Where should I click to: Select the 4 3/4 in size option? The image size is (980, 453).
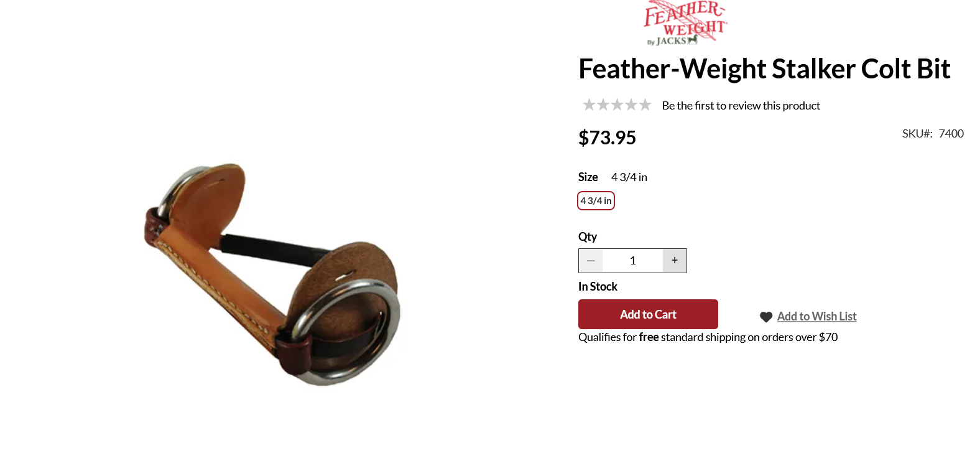(x=596, y=201)
